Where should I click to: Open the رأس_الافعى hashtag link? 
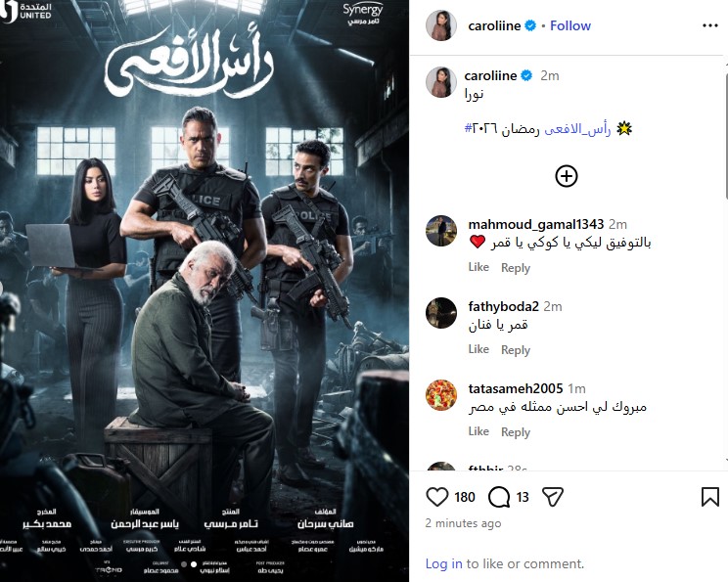[x=577, y=128]
